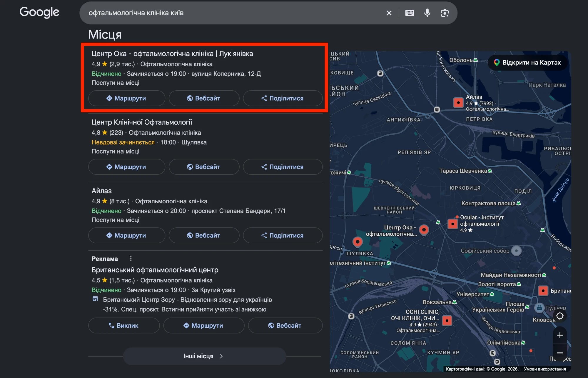Open map with Відкрити на Картах
Viewport: 588px width, 378px height.
(528, 62)
